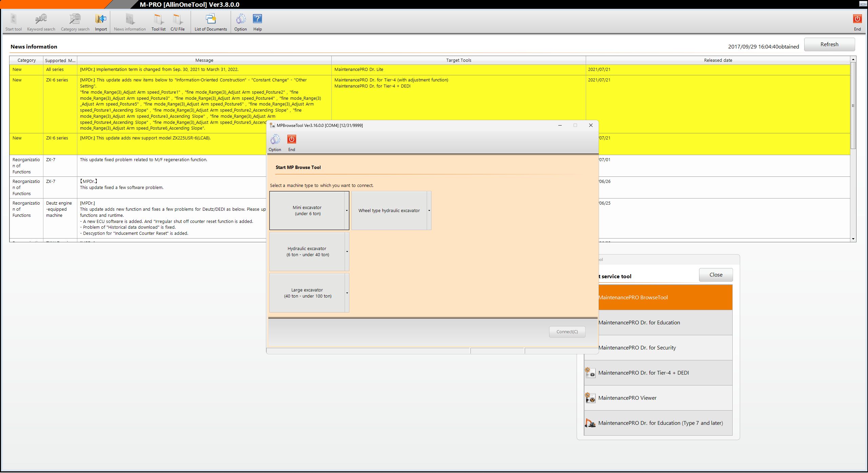
Task: Expand Large excavator dropdown arrow
Action: coord(347,293)
